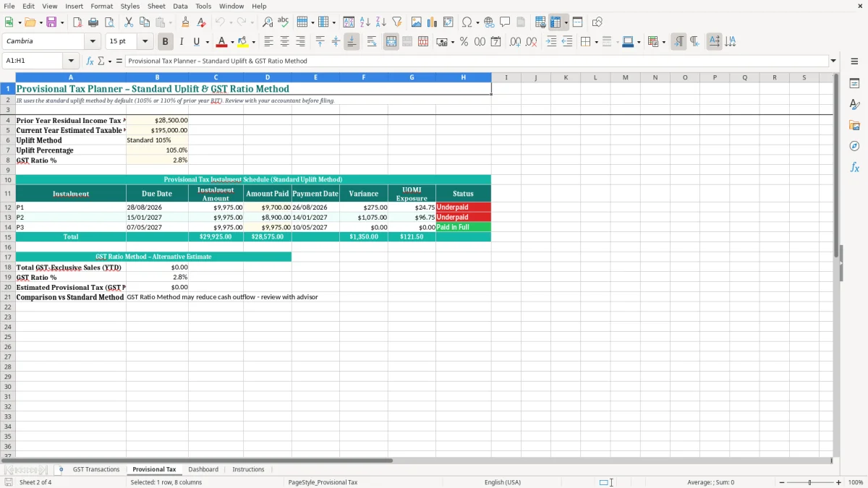The height and width of the screenshot is (488, 868).
Task: Apply the yellow background color
Action: tap(243, 42)
